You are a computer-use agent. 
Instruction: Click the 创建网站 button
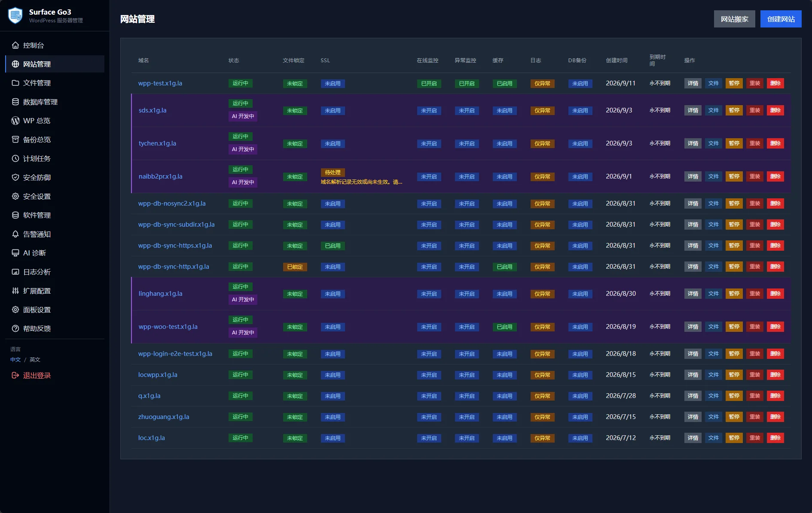[781, 19]
